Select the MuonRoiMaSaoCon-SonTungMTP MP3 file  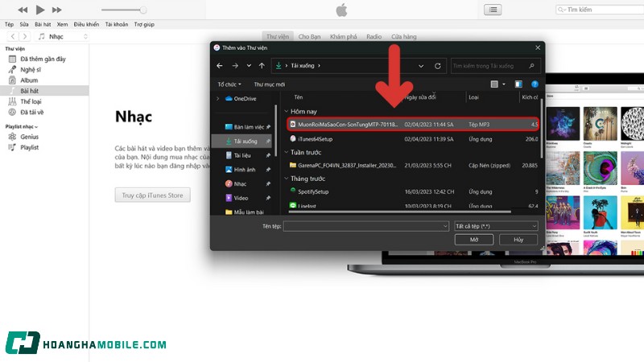pyautogui.click(x=413, y=125)
